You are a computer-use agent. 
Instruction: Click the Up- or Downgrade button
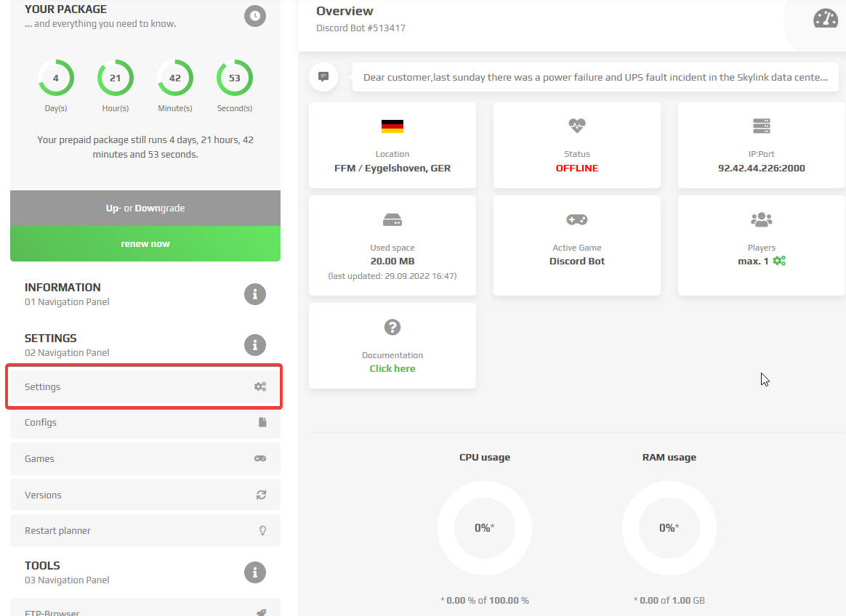click(x=145, y=208)
